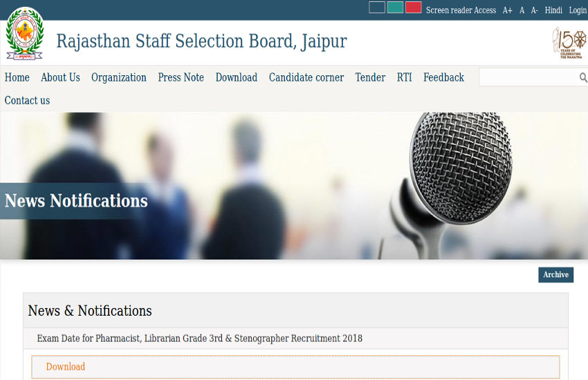Open the Login link
Image resolution: width=588 pixels, height=380 pixels.
(577, 10)
